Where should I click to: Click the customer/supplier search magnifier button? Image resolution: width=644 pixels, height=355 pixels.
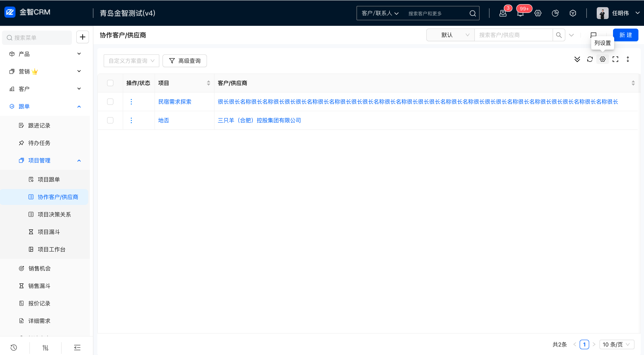[x=559, y=35]
